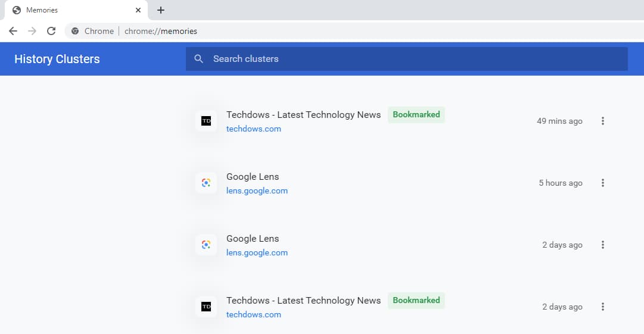Open more options for the 49 mins ago entry
644x334 pixels.
pos(602,121)
